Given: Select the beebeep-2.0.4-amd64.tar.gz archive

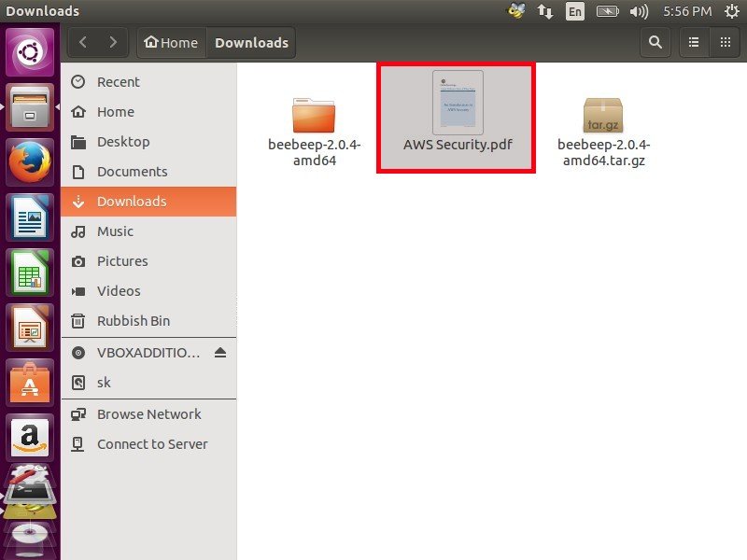Looking at the screenshot, I should pos(603,132).
